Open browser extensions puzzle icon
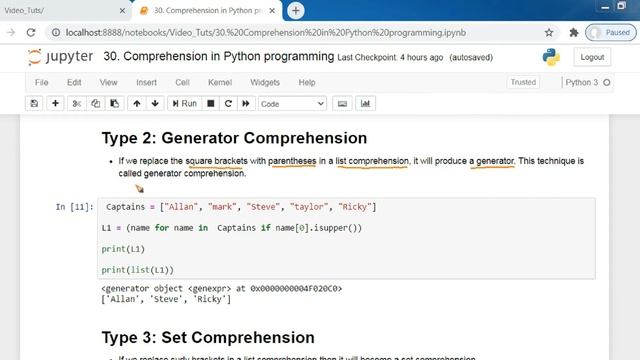This screenshot has height=360, width=640. pos(573,33)
